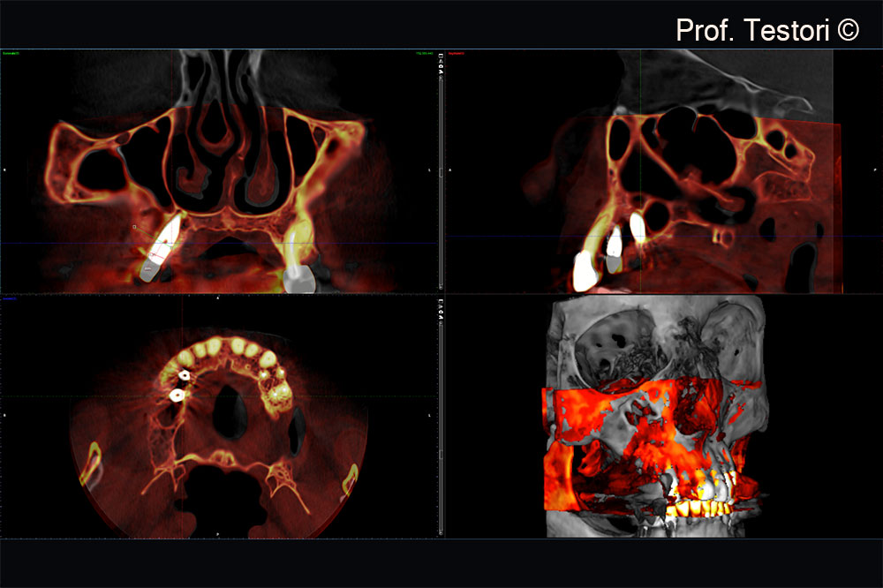883x588 pixels.
Task: Click the triangle measurement icon on upper vertical toolbar
Action: point(441,61)
